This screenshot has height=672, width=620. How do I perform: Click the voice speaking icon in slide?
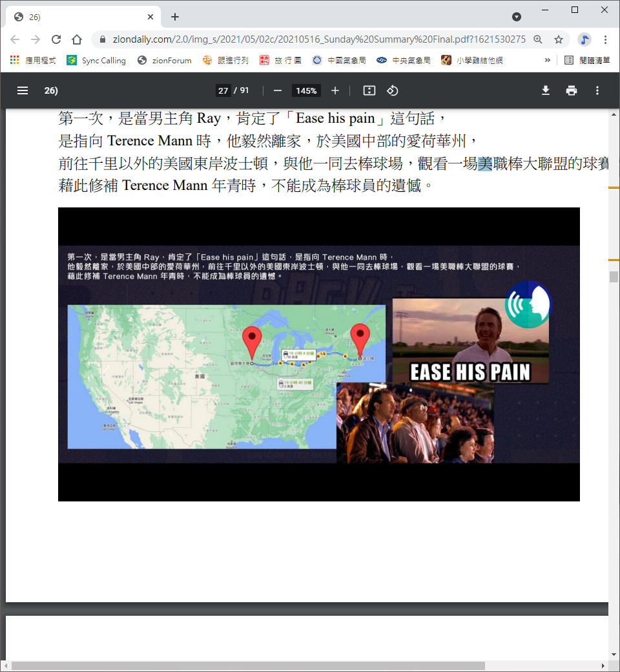click(x=528, y=304)
